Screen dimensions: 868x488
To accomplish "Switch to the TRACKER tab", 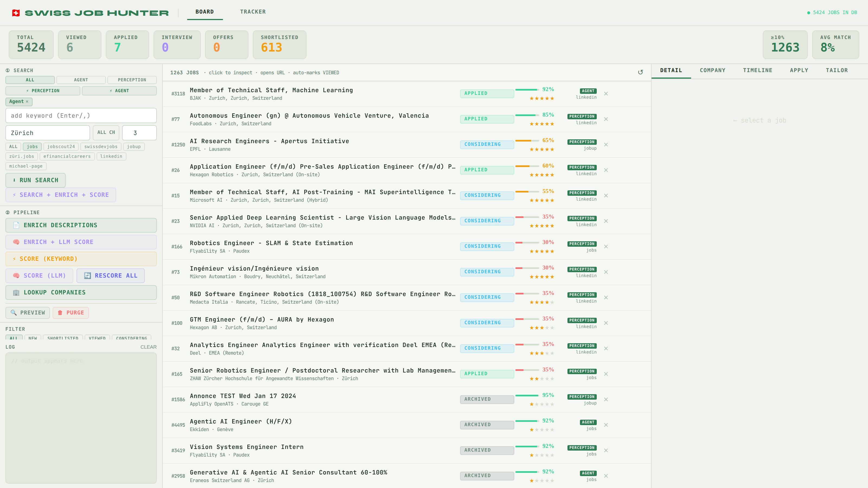I will pyautogui.click(x=253, y=12).
